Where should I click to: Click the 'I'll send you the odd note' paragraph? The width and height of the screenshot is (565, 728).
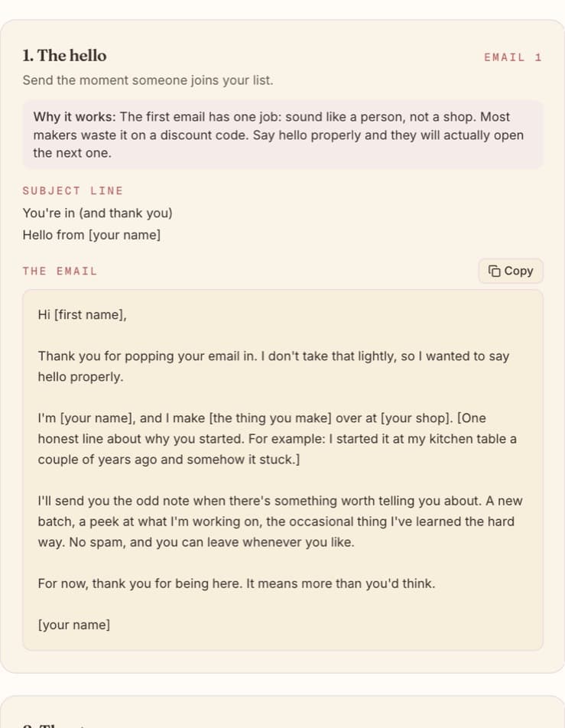[x=280, y=522]
